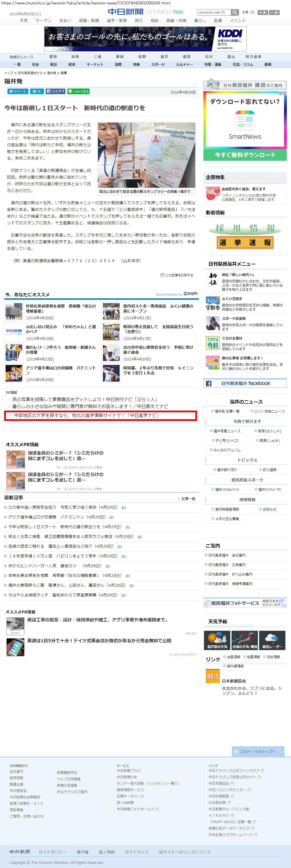The height and width of the screenshot is (868, 291).
Task: Decrease text size with －小 button
Action: click(274, 13)
